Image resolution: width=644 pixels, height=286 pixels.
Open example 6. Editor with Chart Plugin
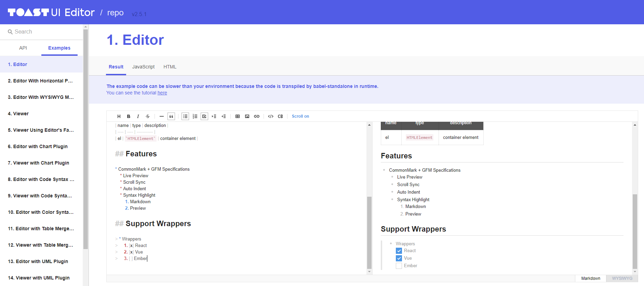coord(41,146)
